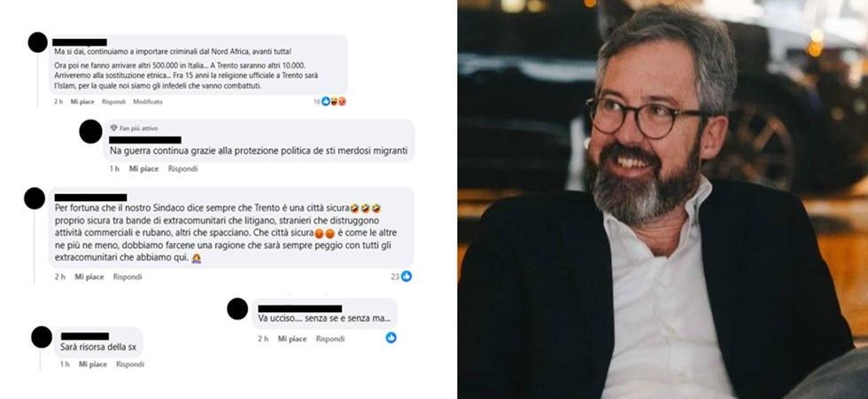This screenshot has height=399, width=868.
Task: Click the reaction emojis with count 16
Action: 334,101
